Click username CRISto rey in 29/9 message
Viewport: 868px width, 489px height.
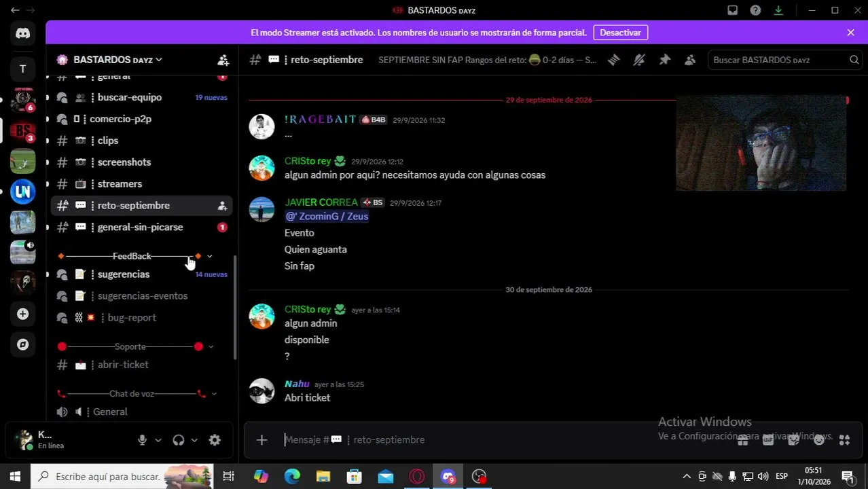click(308, 161)
